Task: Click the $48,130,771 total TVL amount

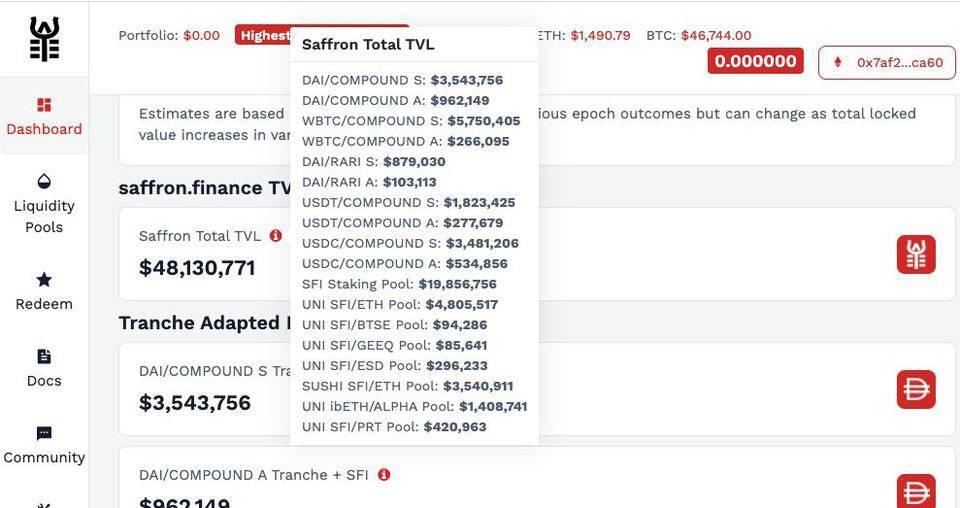Action: [197, 268]
